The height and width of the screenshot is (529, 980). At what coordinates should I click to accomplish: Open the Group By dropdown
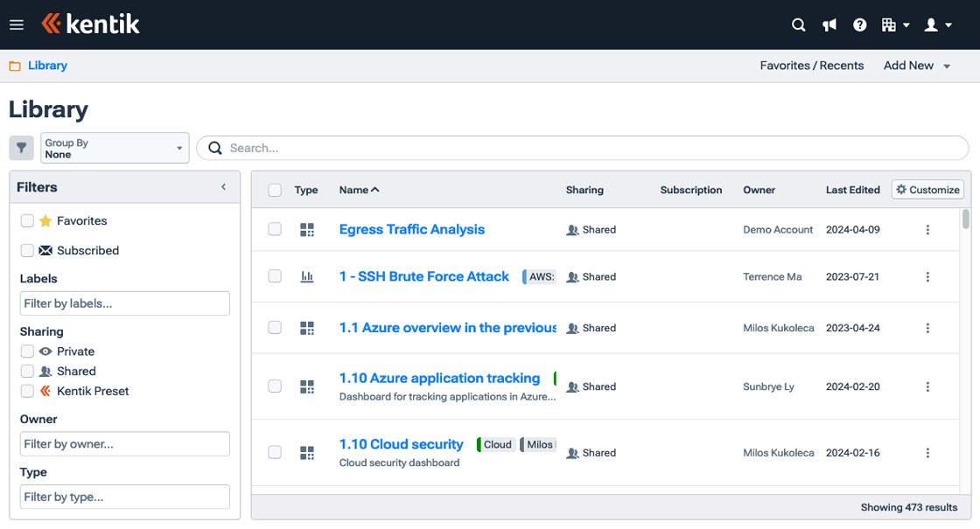(115, 147)
